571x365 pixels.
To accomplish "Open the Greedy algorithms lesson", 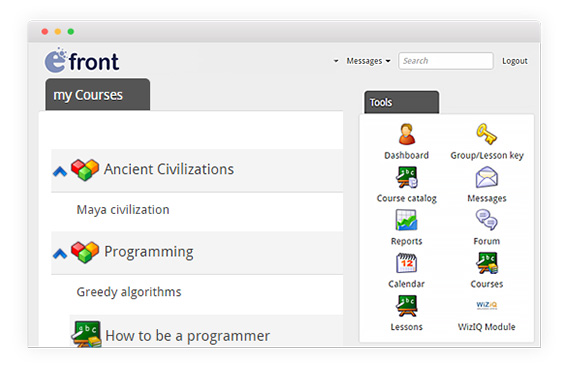I will point(129,292).
